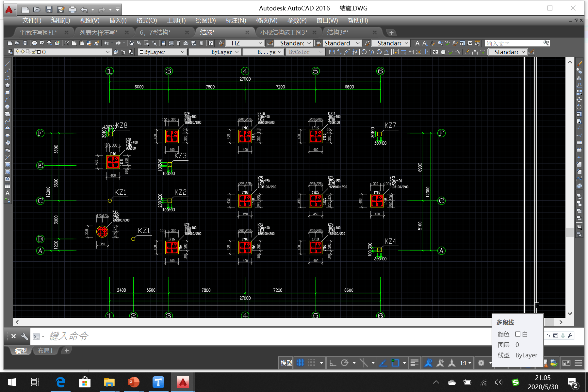Select the Pan hand tool

pyautogui.click(x=131, y=43)
